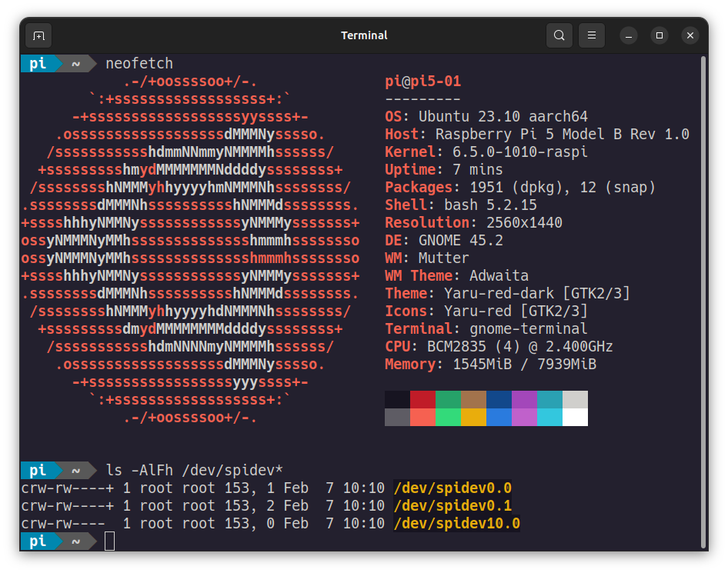Image resolution: width=728 pixels, height=573 pixels.
Task: Click the desktop value "GNOME 45.2"
Action: [x=461, y=240]
